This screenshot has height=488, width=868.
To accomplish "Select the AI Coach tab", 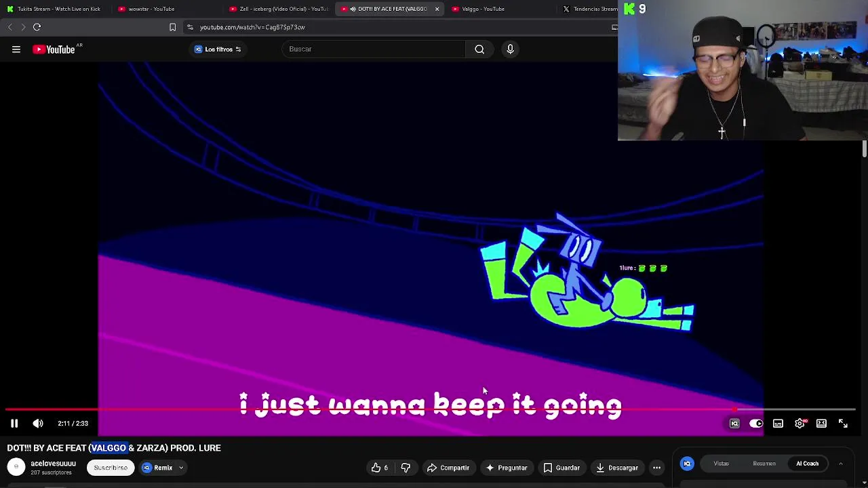I will pos(807,464).
